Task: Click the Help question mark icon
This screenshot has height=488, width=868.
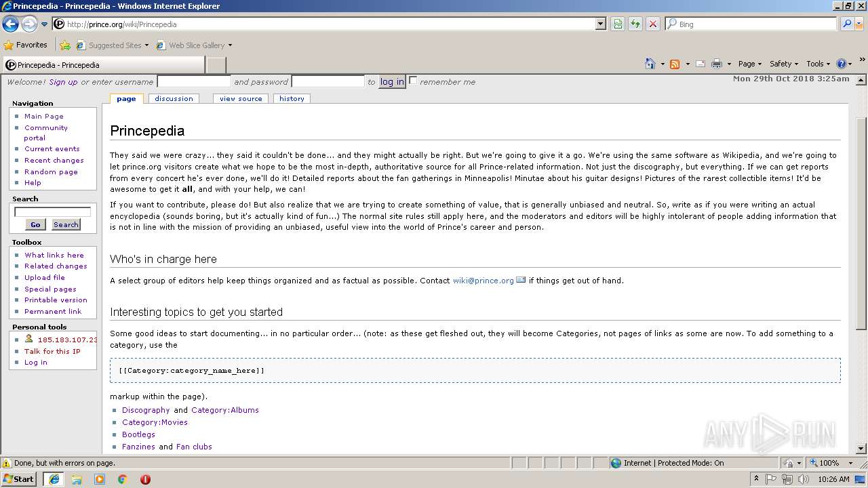Action: point(842,64)
